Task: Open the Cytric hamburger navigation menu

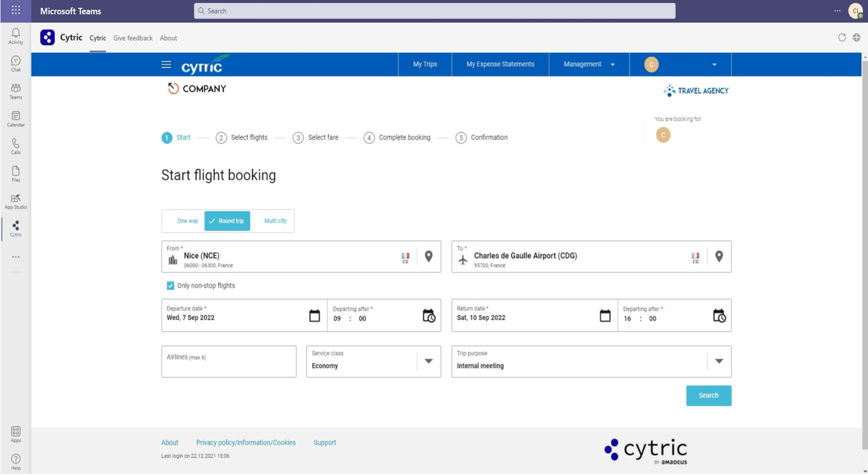Action: tap(166, 64)
